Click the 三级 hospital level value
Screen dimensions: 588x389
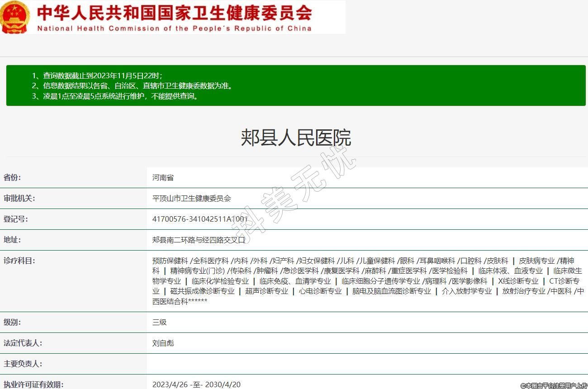pyautogui.click(x=159, y=322)
